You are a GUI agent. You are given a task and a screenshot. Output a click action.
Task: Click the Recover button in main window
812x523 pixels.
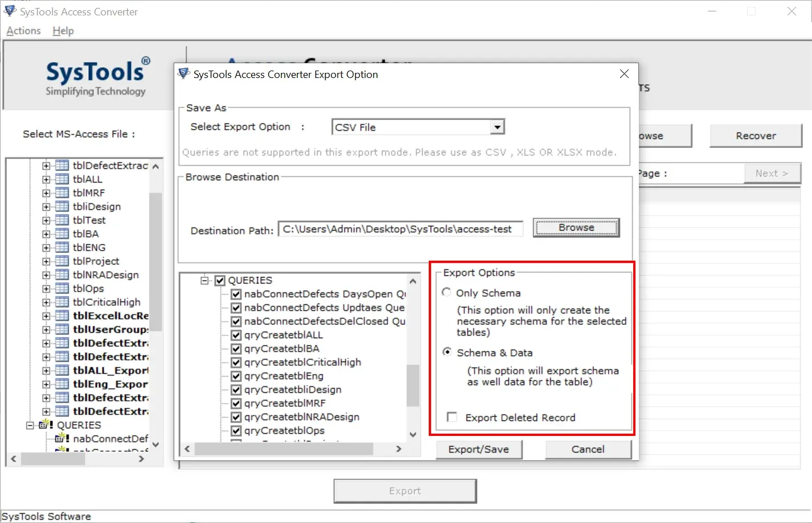tap(756, 135)
